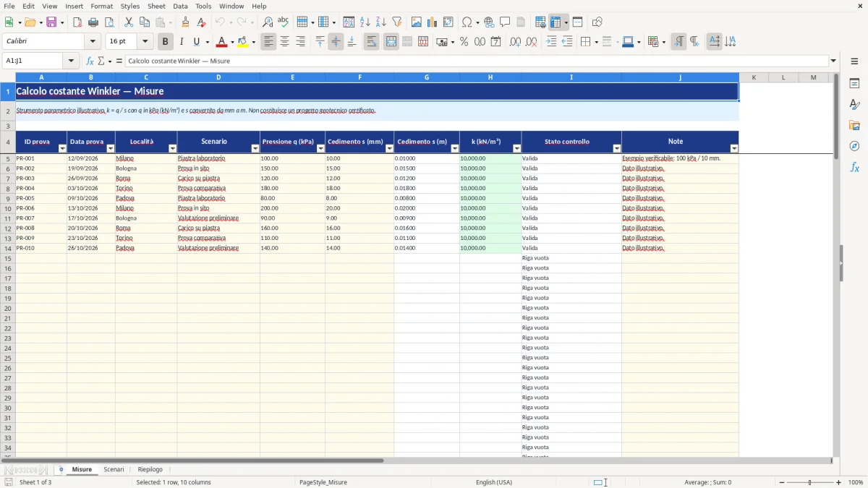Toggle Align Left
The width and height of the screenshot is (868, 488).
[x=268, y=42]
